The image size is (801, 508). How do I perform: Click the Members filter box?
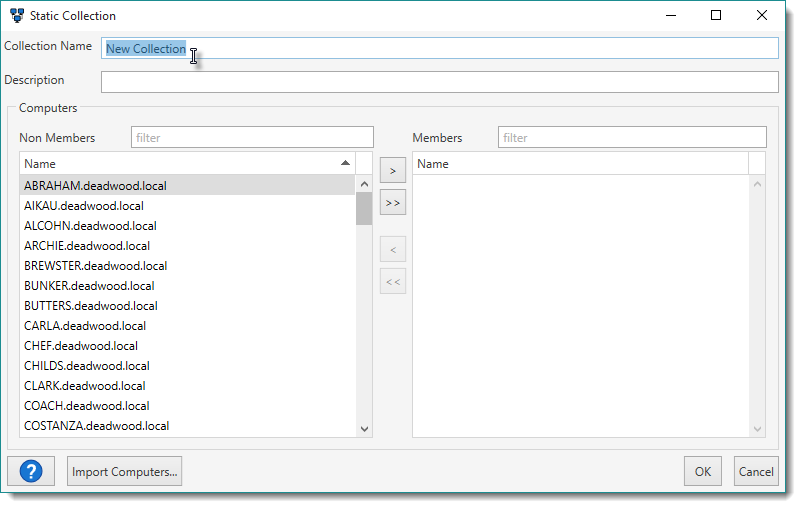(x=632, y=137)
